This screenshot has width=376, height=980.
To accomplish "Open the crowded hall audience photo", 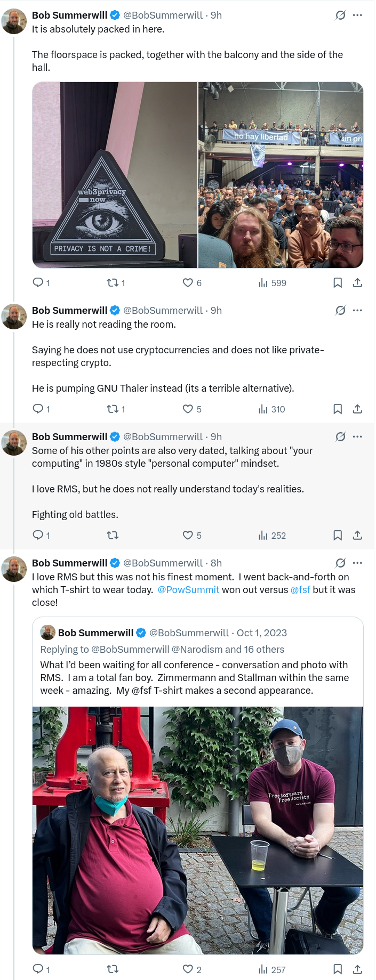I will coord(281,175).
